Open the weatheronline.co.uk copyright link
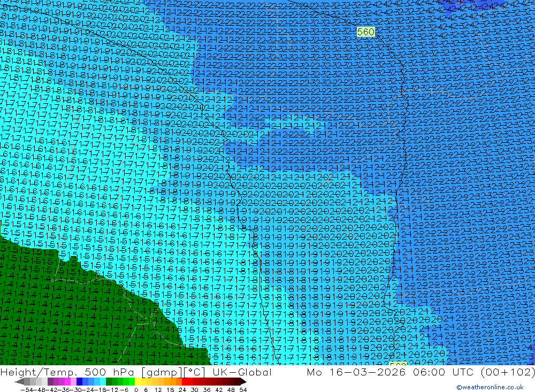This screenshot has height=392, width=535. coord(490,387)
